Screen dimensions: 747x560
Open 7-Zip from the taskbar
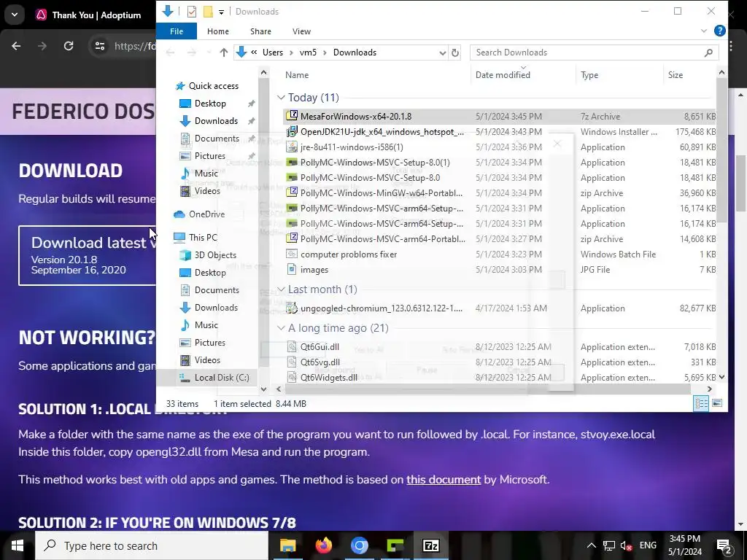point(430,545)
